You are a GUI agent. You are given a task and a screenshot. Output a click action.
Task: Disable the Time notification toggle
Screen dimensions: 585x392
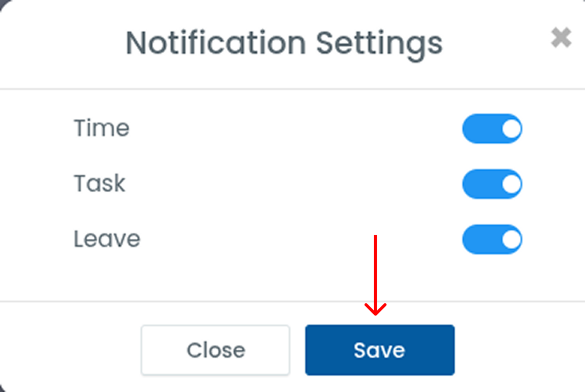click(x=492, y=129)
